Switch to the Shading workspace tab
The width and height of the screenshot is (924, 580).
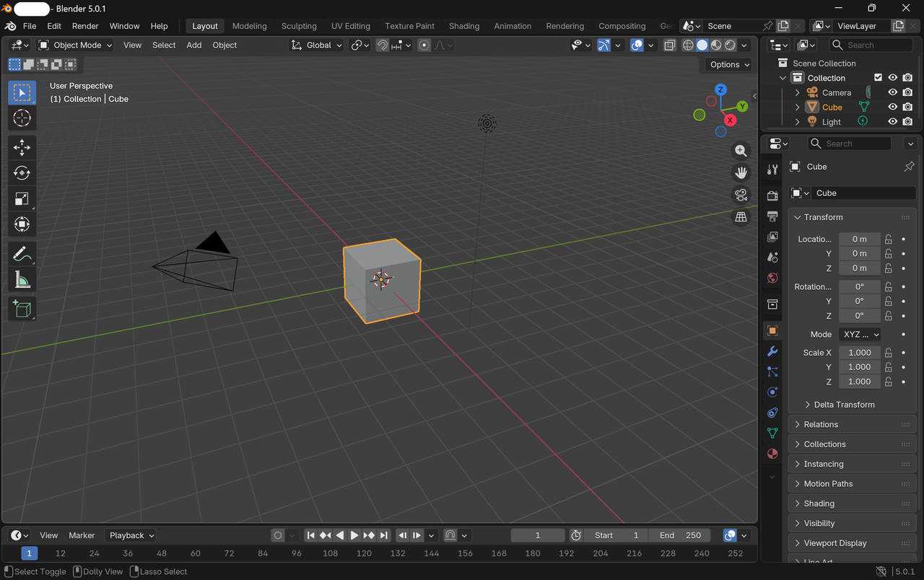pos(464,26)
